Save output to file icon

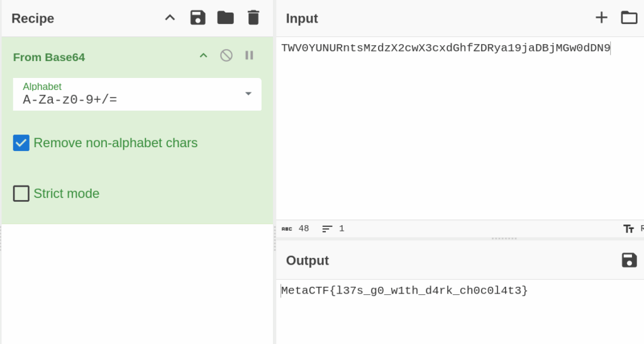(x=629, y=260)
